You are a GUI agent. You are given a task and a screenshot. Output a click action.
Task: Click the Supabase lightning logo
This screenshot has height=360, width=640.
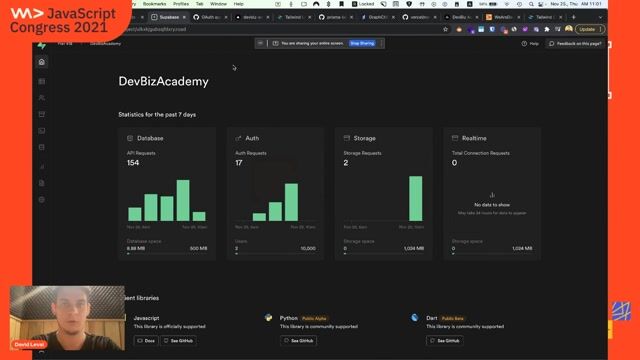(x=41, y=46)
